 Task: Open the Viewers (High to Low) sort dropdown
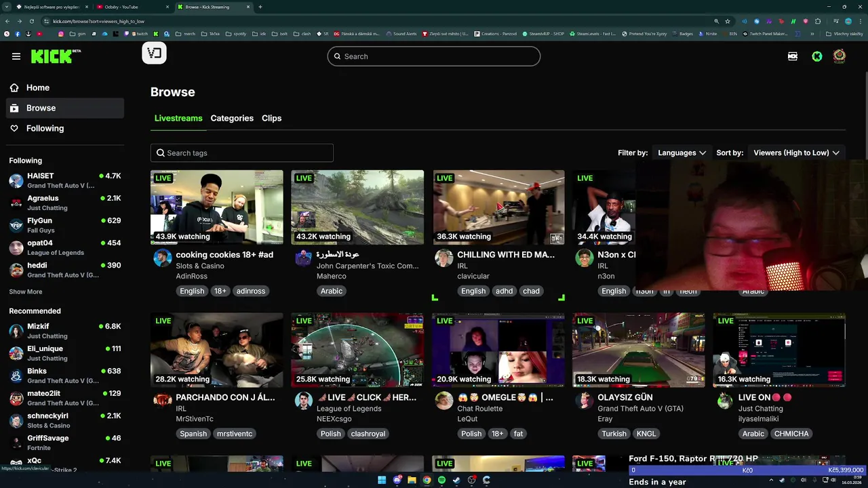pos(796,152)
